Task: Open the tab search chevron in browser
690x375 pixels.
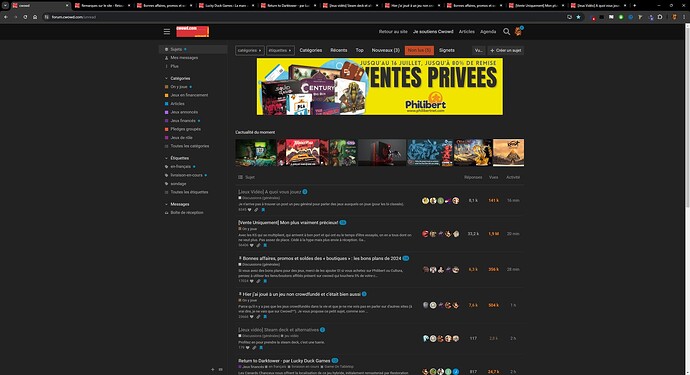Action: coord(5,6)
